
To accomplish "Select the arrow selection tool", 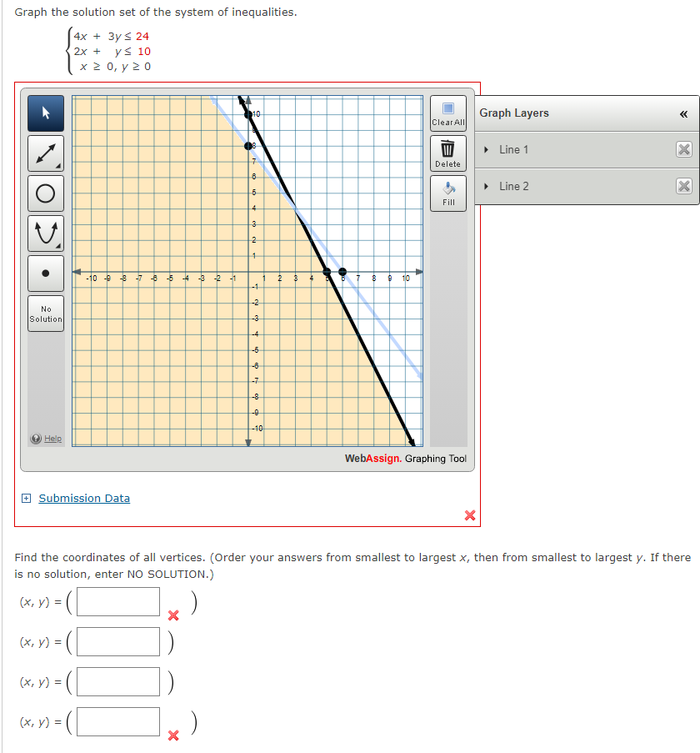I will click(x=45, y=113).
